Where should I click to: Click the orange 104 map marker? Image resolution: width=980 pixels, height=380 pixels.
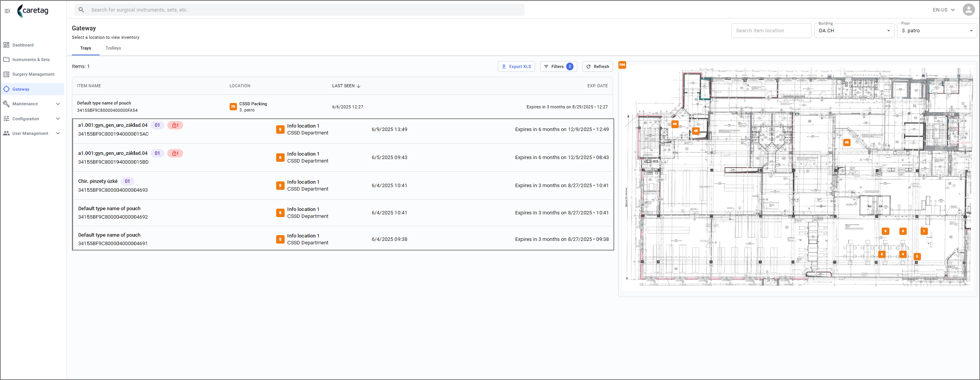(x=622, y=65)
